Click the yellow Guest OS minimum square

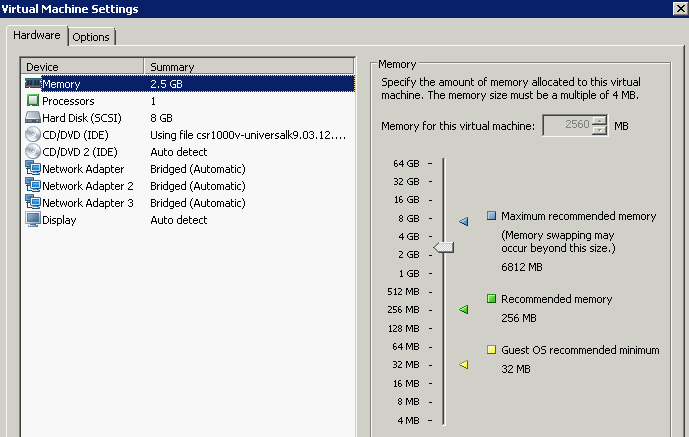click(491, 350)
